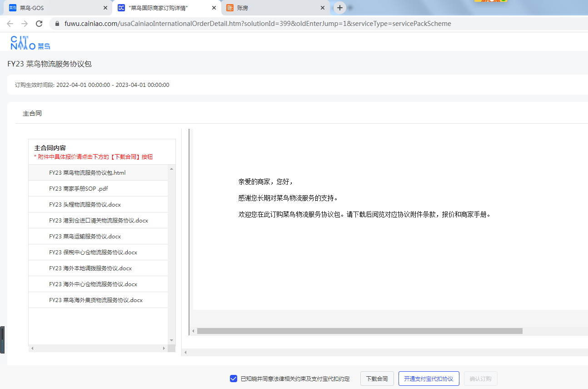The image size is (588, 389).
Task: Reload the page with the refresh icon
Action: point(39,24)
